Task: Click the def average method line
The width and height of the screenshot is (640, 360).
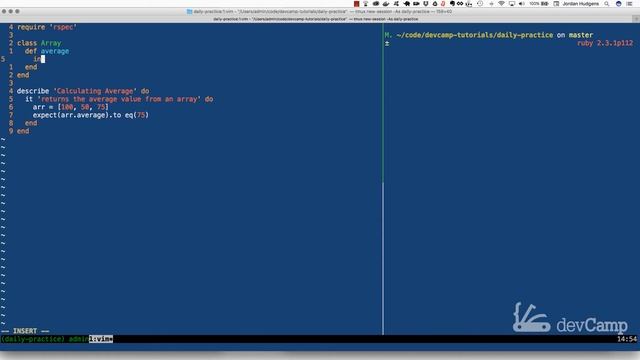Action: click(47, 51)
